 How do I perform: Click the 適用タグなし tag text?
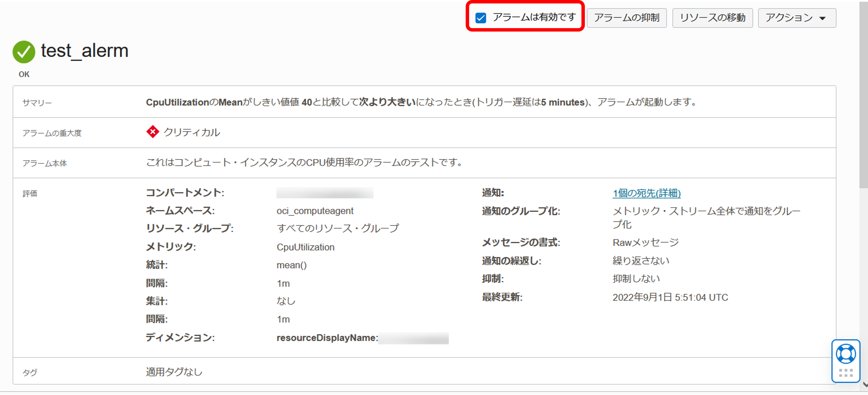click(x=174, y=372)
